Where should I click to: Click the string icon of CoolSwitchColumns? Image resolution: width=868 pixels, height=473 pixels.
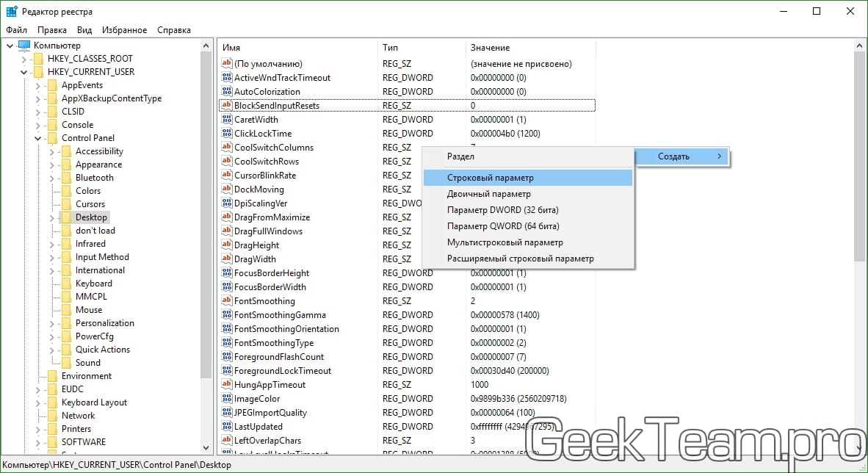coord(226,148)
